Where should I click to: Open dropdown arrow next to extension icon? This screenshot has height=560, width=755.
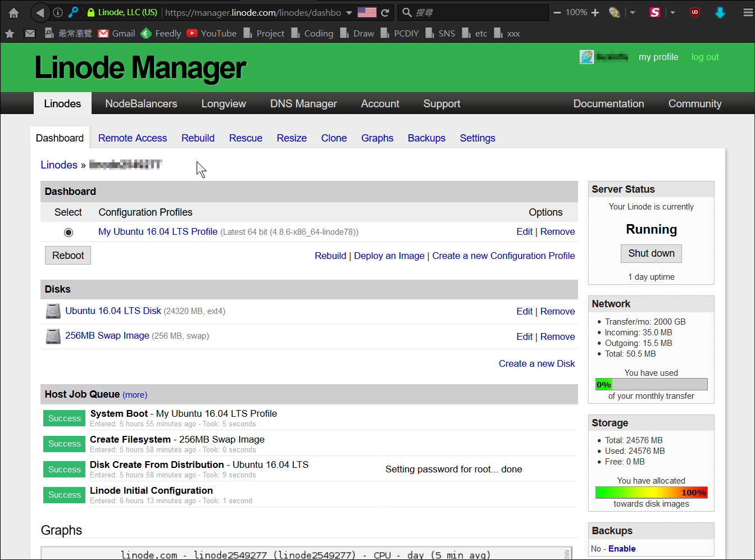633,12
